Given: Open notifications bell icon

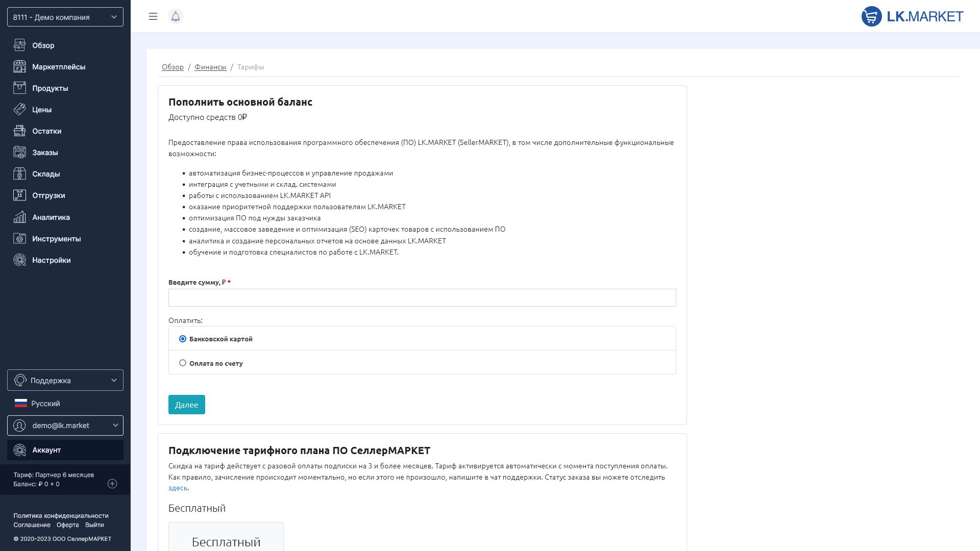Looking at the screenshot, I should click(176, 16).
